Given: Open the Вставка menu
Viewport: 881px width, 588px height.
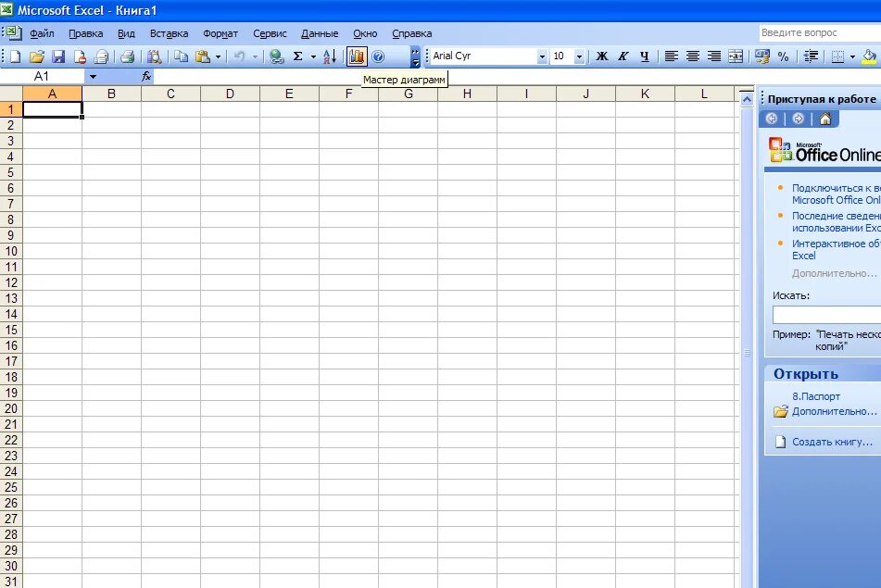Looking at the screenshot, I should pos(169,33).
